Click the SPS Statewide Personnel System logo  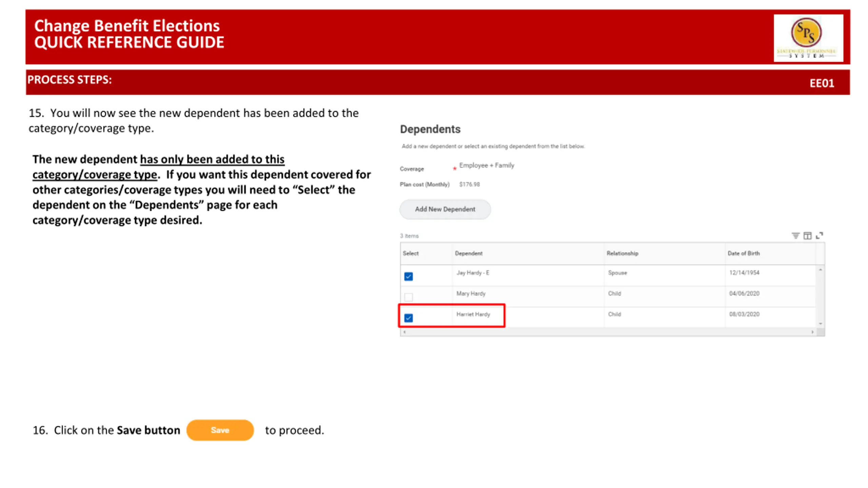(x=808, y=38)
